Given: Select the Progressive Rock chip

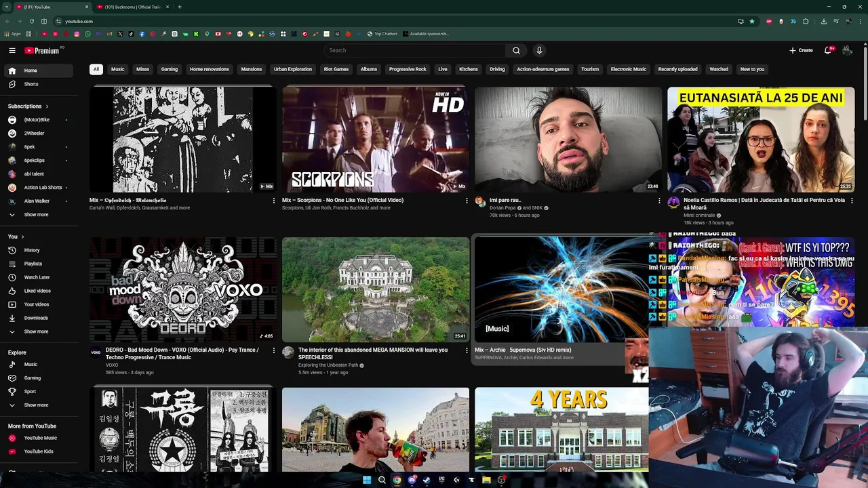Looking at the screenshot, I should tap(408, 69).
